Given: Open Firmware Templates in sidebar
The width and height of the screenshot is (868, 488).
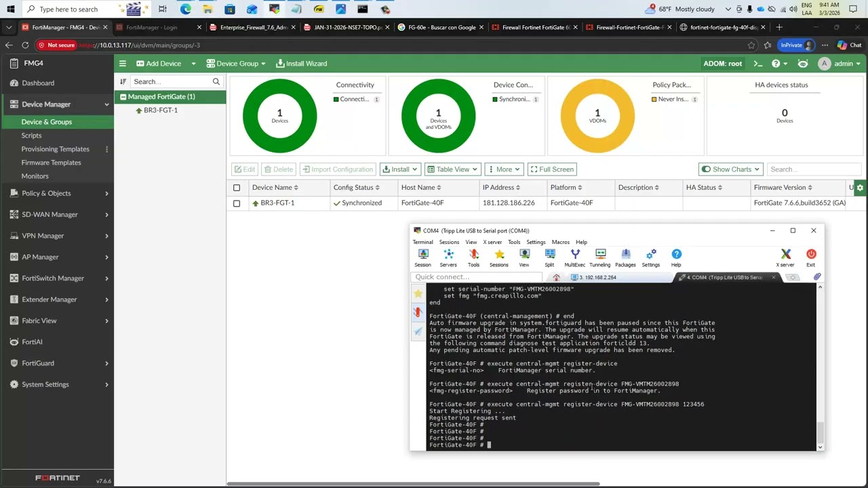Looking at the screenshot, I should 51,163.
